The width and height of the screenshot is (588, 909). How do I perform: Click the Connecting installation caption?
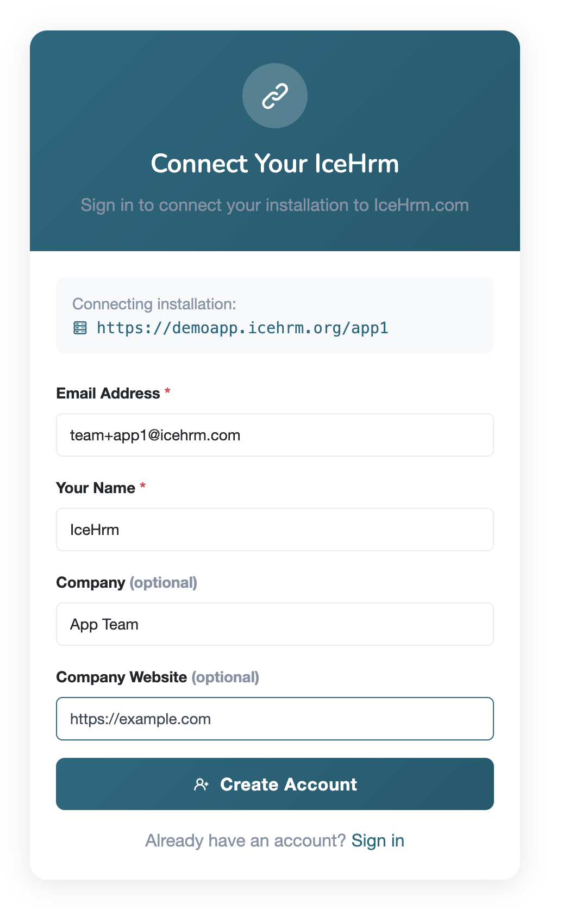[154, 304]
